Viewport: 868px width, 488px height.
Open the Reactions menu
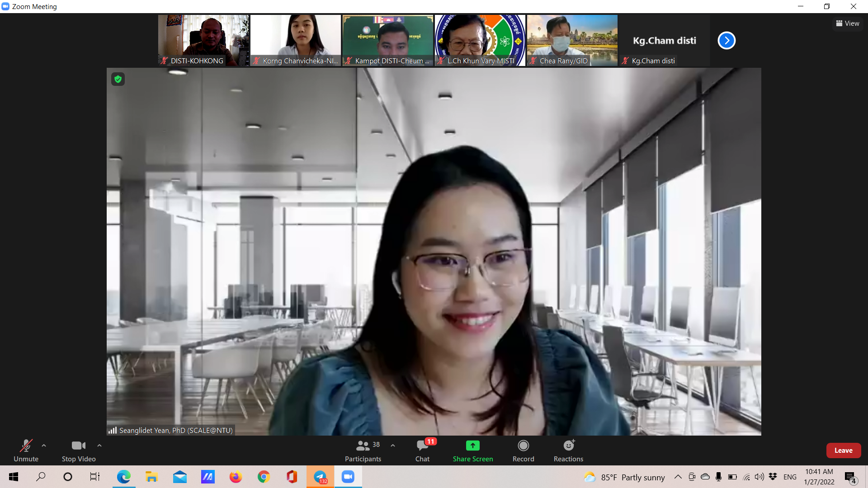(569, 450)
